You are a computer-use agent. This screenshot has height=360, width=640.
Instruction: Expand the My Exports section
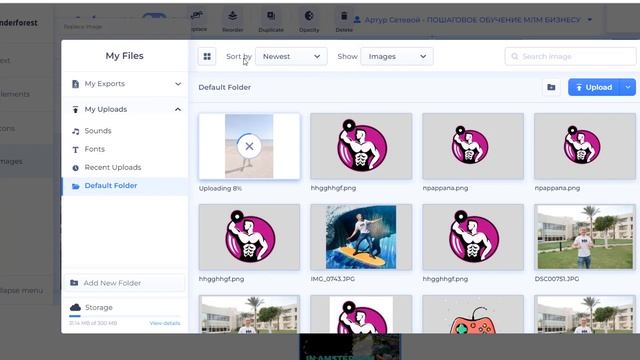124,84
